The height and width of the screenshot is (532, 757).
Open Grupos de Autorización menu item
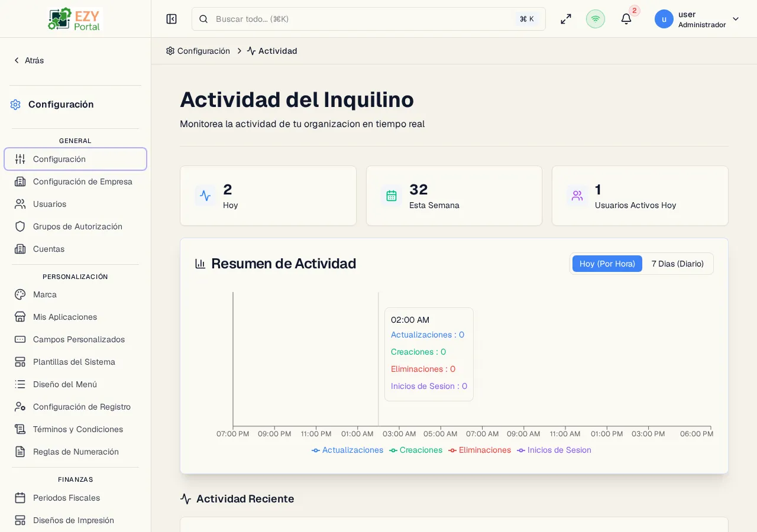[75, 226]
